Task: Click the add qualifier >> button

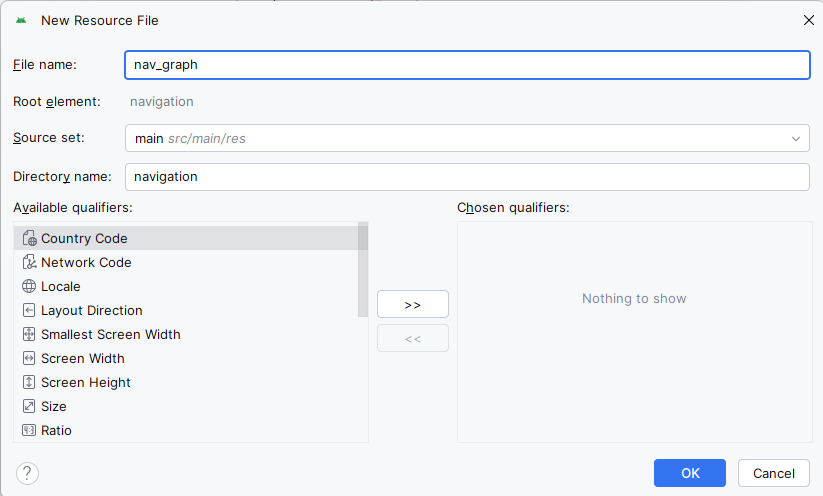Action: point(412,304)
